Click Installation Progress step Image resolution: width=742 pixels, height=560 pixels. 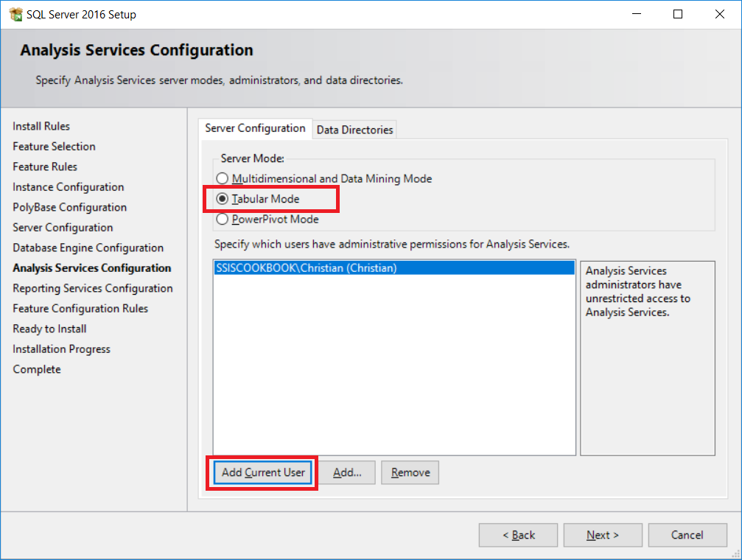tap(61, 349)
